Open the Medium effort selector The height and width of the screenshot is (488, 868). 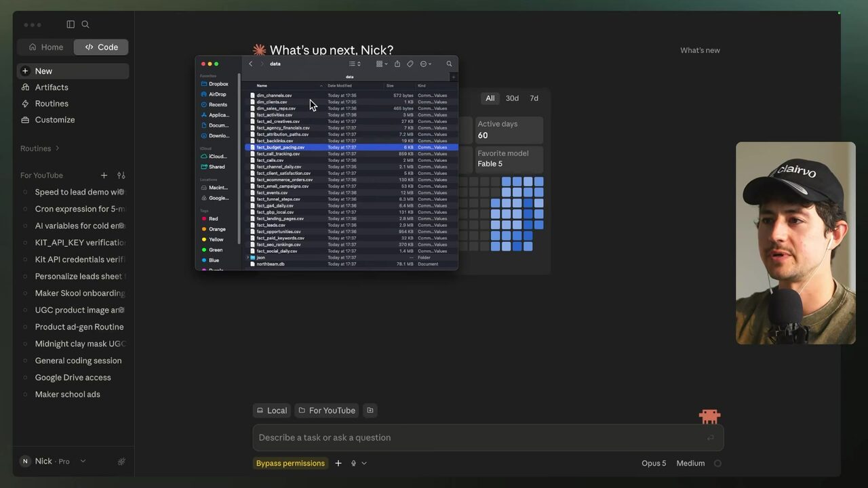click(690, 464)
